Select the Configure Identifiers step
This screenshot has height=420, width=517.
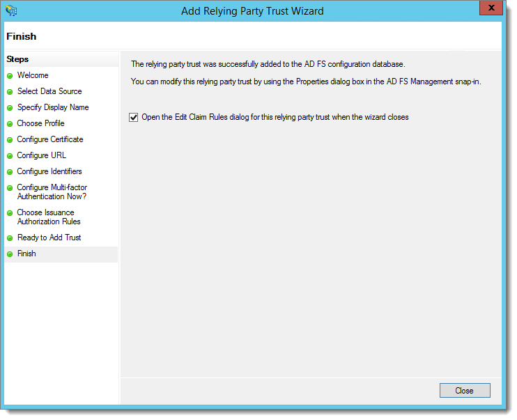click(x=49, y=171)
